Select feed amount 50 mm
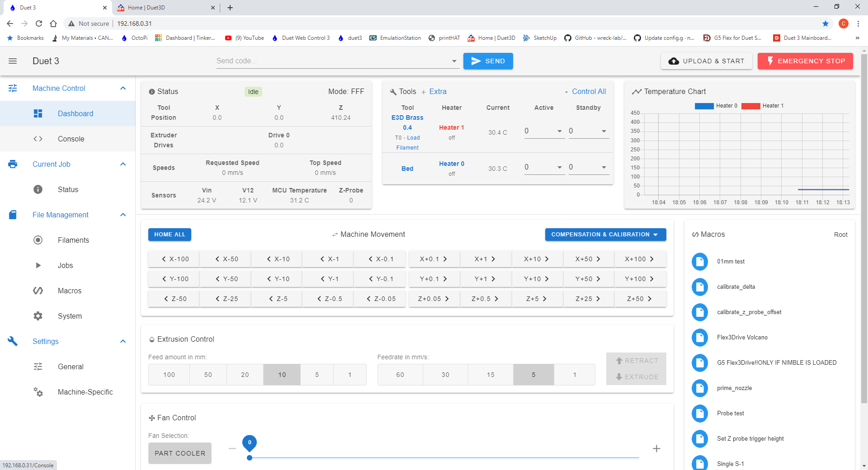The height and width of the screenshot is (470, 868). (x=208, y=375)
